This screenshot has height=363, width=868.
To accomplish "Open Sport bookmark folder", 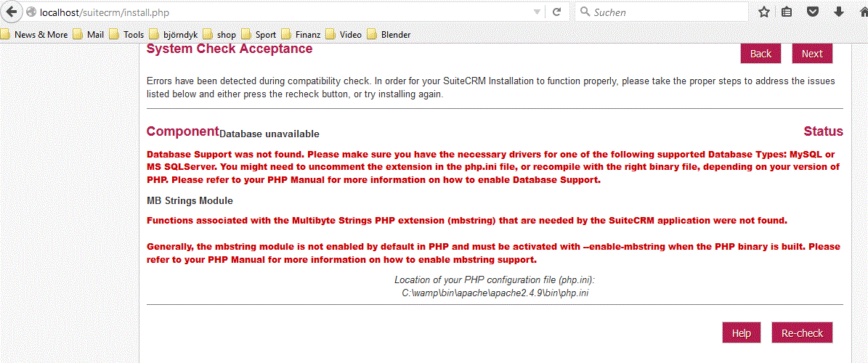I will [x=259, y=34].
